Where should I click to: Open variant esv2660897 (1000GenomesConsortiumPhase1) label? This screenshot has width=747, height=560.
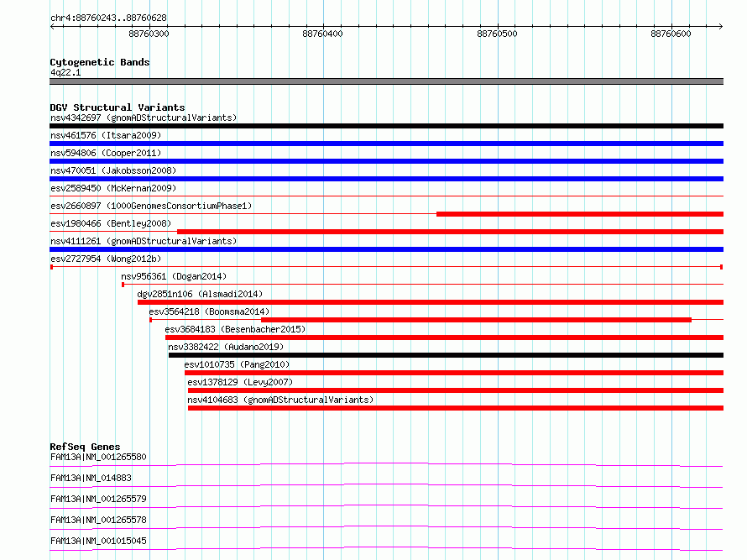pyautogui.click(x=151, y=206)
